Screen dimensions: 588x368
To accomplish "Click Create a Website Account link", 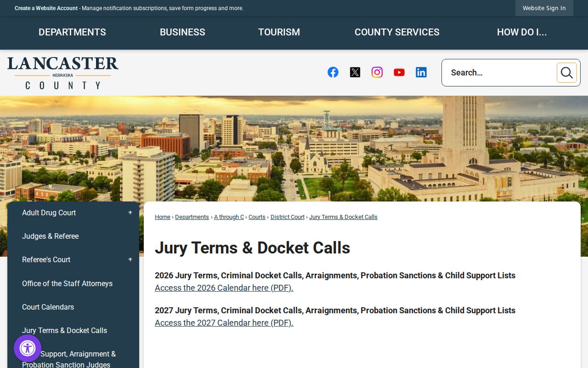I will (x=46, y=8).
